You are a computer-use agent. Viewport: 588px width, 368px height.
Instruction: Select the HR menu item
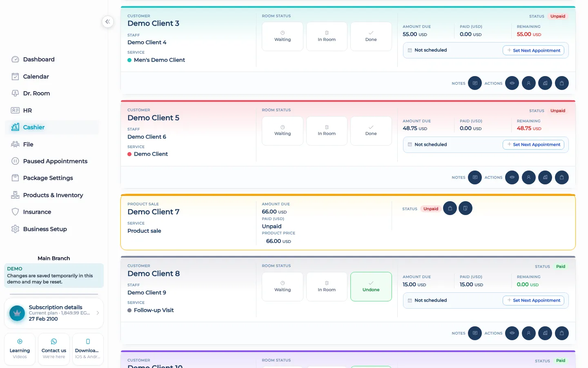click(x=52, y=110)
